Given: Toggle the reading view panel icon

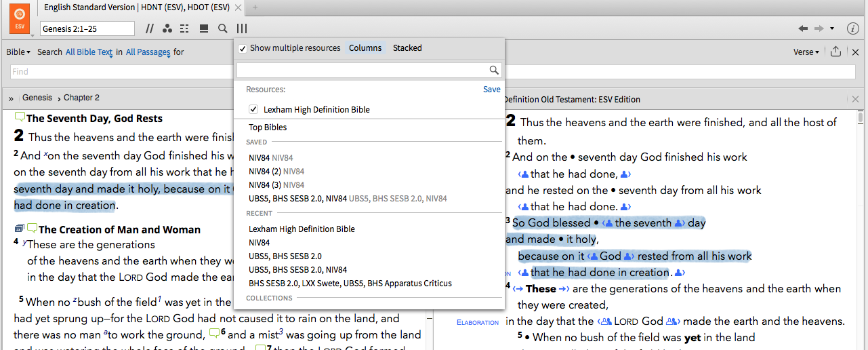Looking at the screenshot, I should pos(203,28).
